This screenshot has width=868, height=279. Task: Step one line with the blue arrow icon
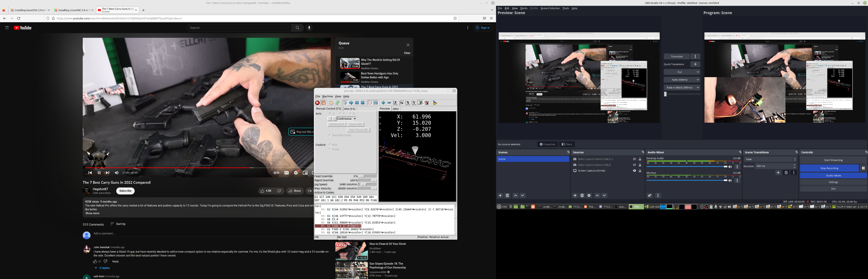[351, 103]
